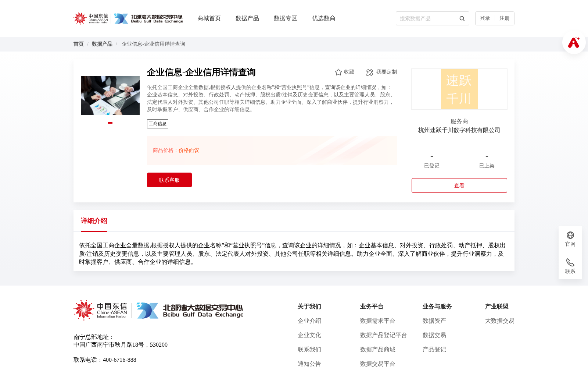The image size is (588, 368).
Task: Click the 官网 globe icon
Action: 570,235
